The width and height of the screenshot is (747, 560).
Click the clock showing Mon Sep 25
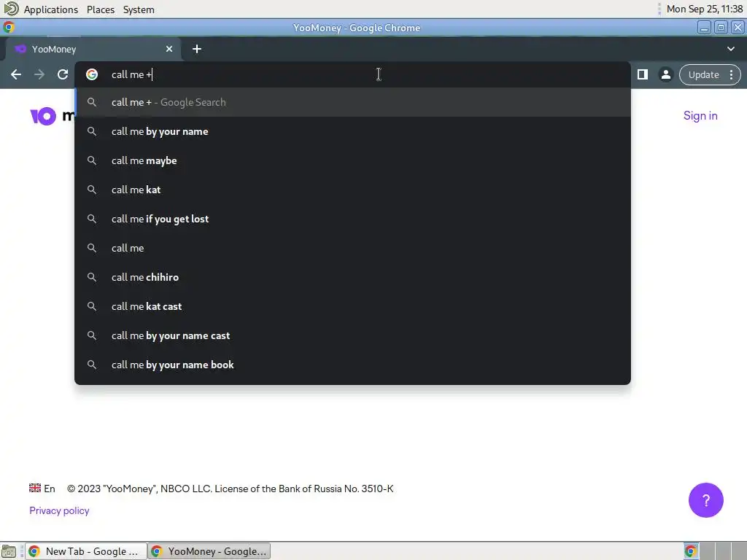click(x=705, y=9)
